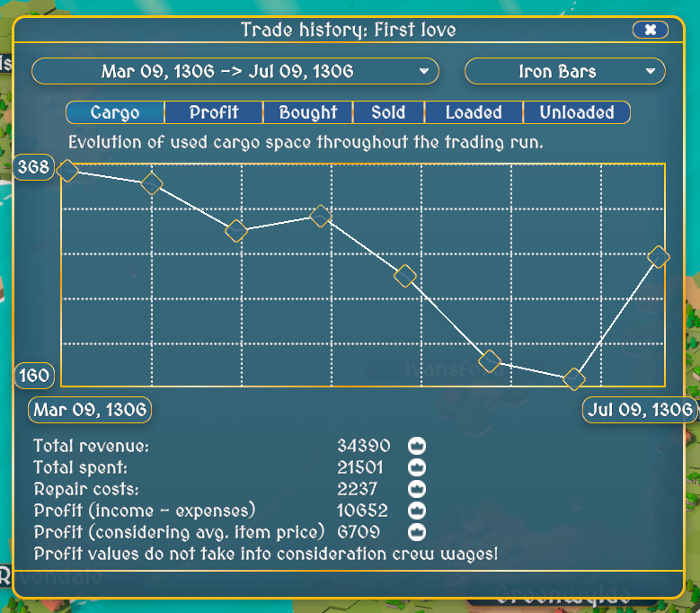Click the crown icon next to Total spent

click(x=417, y=467)
